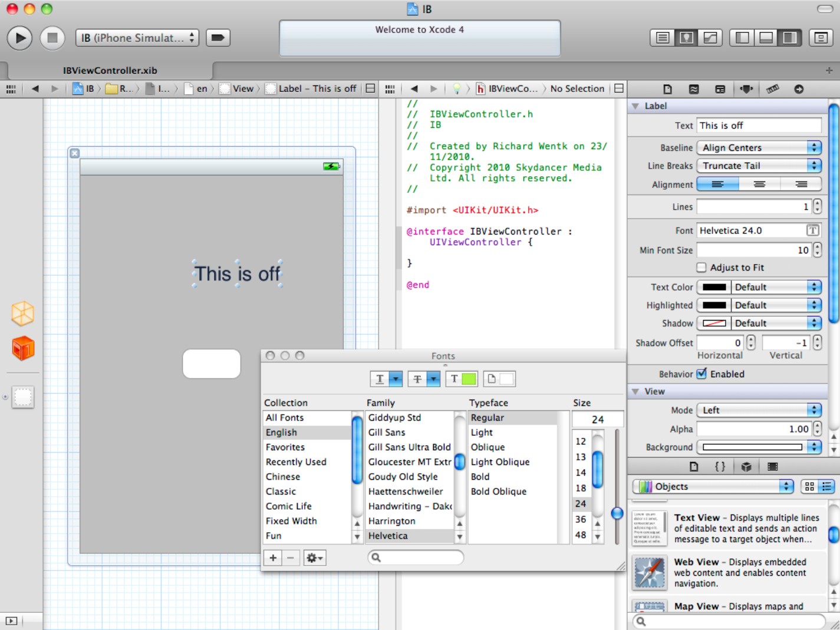Click No Selection in assistant jump bar
840x630 pixels.
(x=577, y=88)
